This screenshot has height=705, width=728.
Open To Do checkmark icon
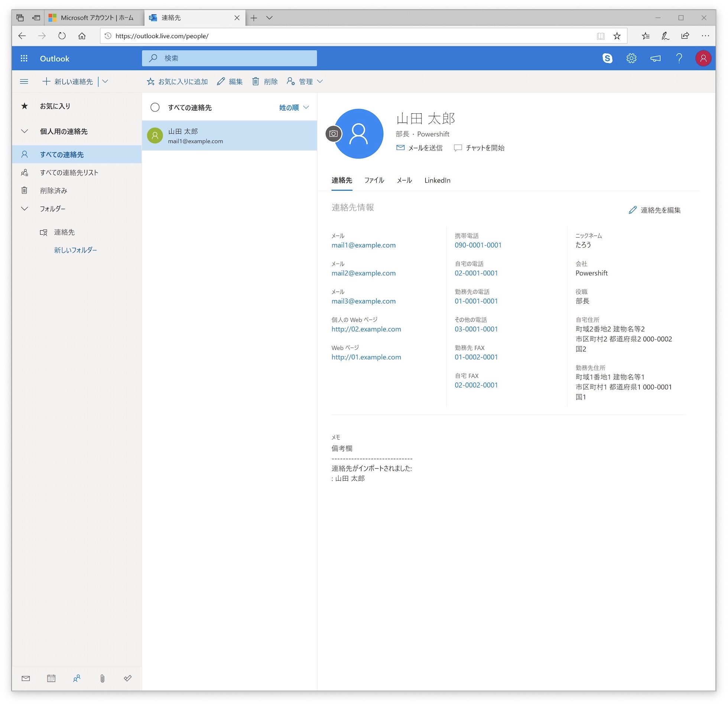coord(128,679)
